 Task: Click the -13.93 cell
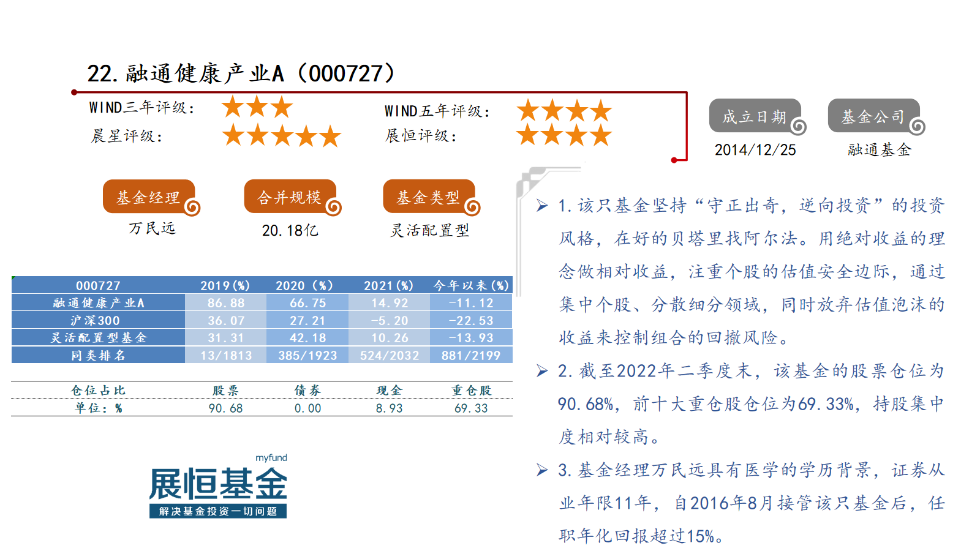[x=471, y=338]
